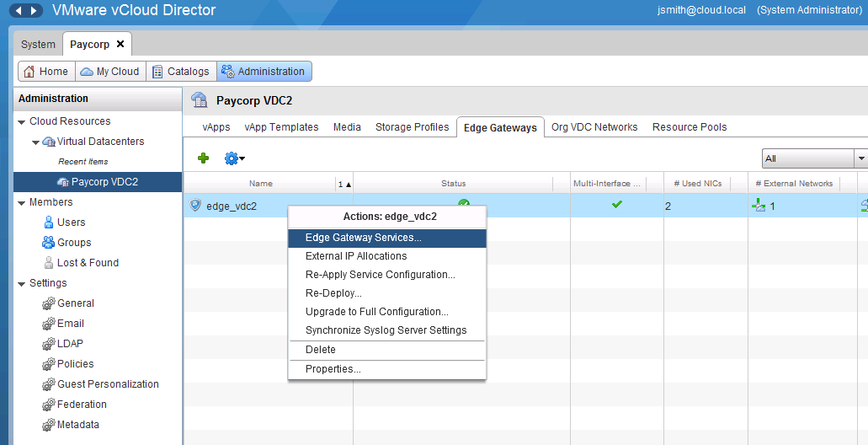The image size is (868, 445).
Task: Switch to vApps tab
Action: [216, 127]
